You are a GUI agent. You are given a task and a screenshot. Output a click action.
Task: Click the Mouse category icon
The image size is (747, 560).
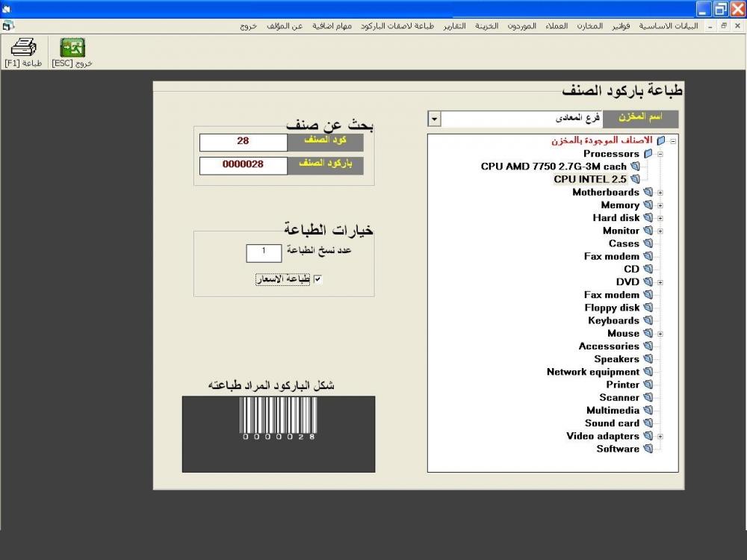pos(648,333)
